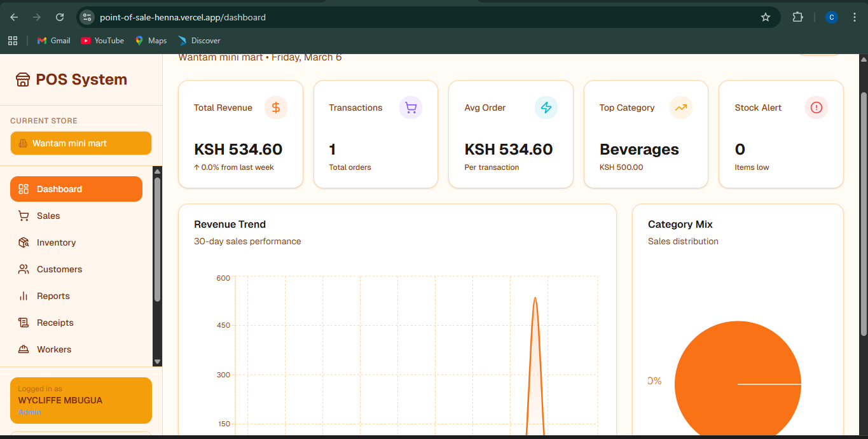Image resolution: width=868 pixels, height=439 pixels.
Task: Open Reports from the sidebar
Action: (x=53, y=296)
